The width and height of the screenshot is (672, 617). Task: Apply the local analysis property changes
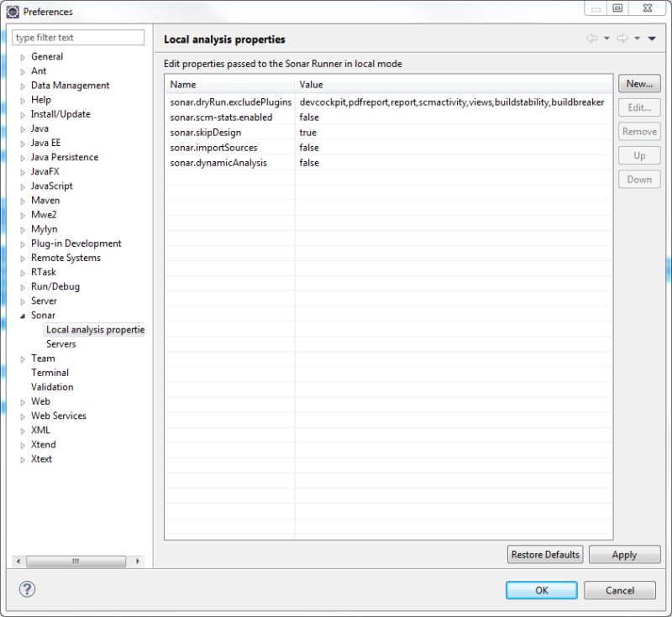[x=625, y=554]
